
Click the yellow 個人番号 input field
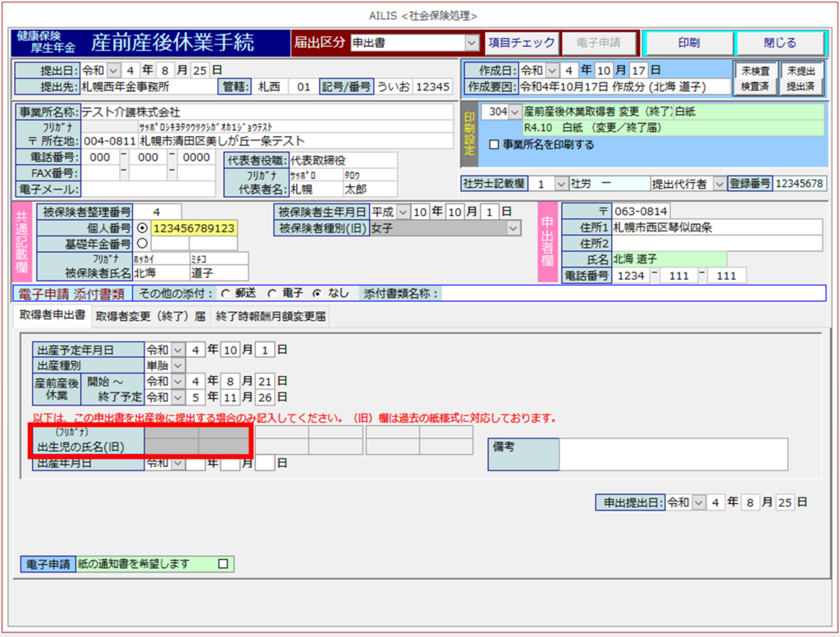point(193,227)
